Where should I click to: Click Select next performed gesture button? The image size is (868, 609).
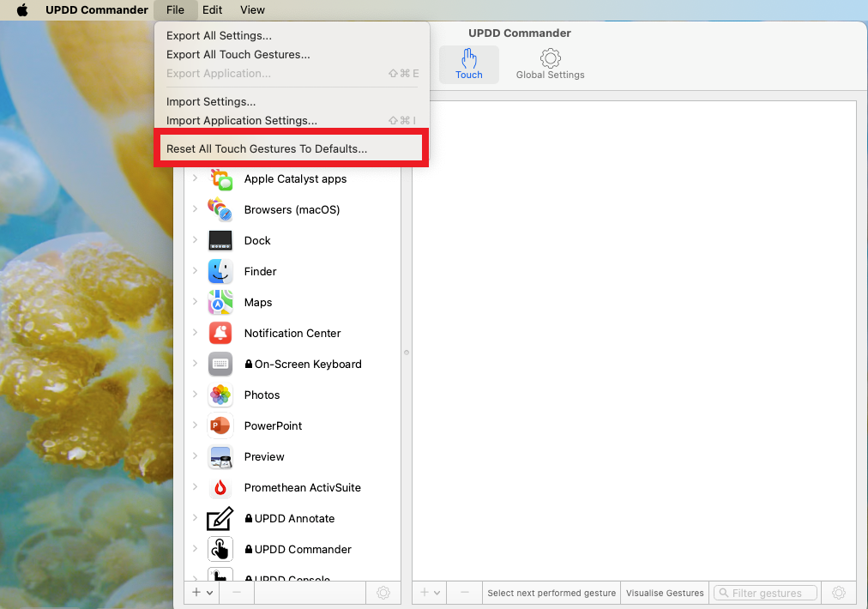(552, 593)
